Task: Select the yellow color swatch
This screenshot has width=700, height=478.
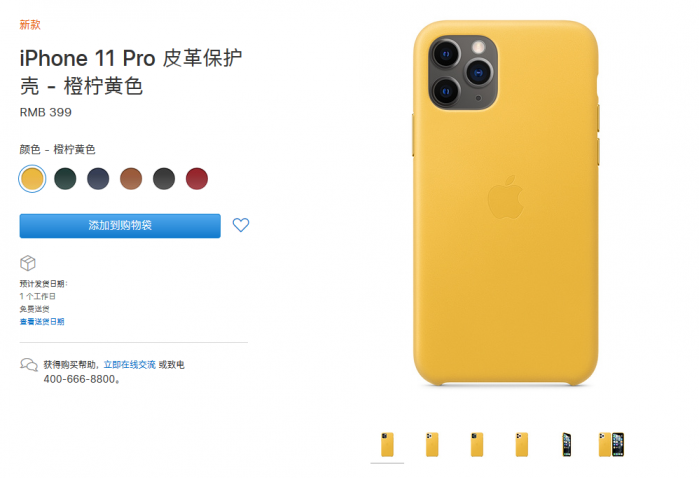Action: 32,179
